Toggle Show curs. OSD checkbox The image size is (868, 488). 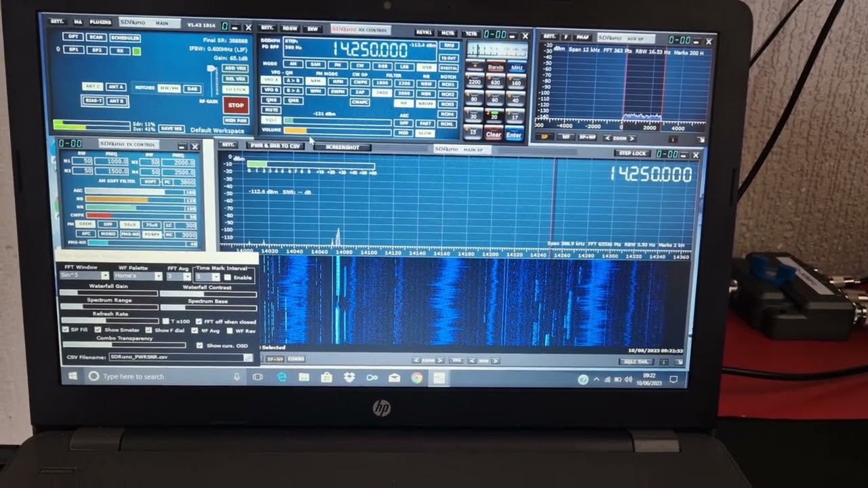click(x=199, y=345)
